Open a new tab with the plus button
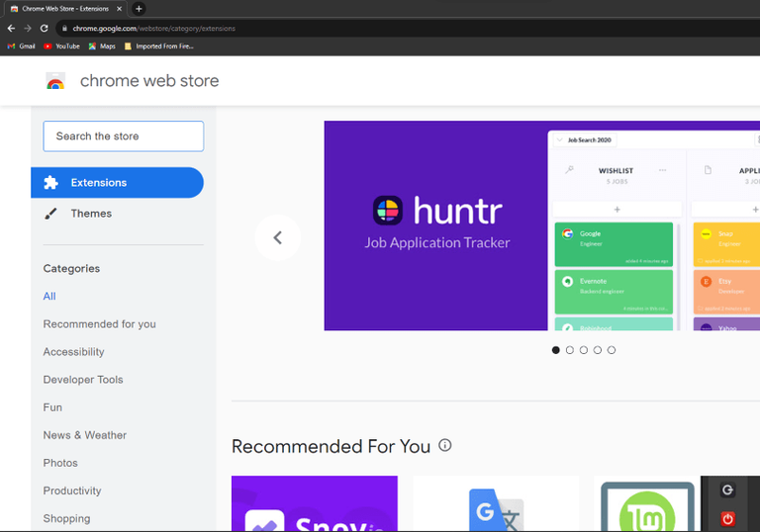The image size is (760, 532). 139,9
